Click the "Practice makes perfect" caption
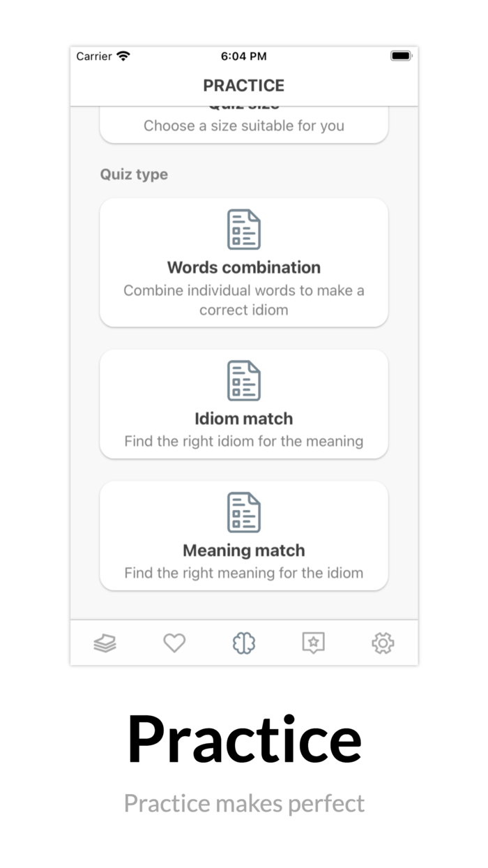This screenshot has height=868, width=488. pos(244,803)
